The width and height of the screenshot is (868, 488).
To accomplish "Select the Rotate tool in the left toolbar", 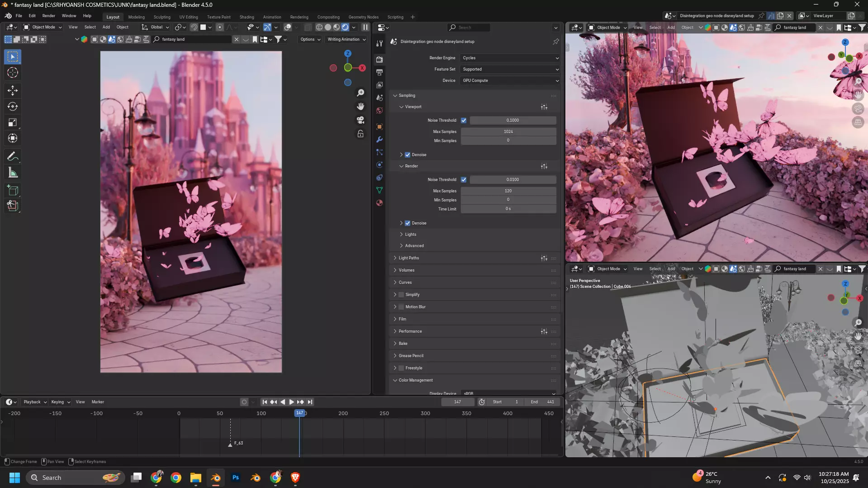I will click(x=13, y=107).
